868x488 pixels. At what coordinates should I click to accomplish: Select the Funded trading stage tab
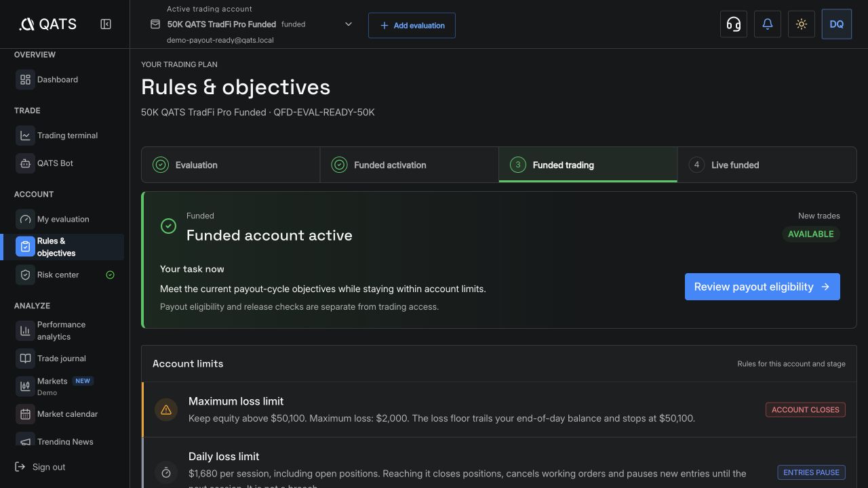(588, 165)
